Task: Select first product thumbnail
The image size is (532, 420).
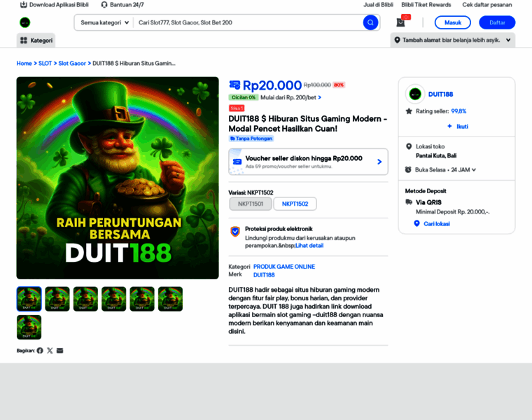Action: (29, 299)
